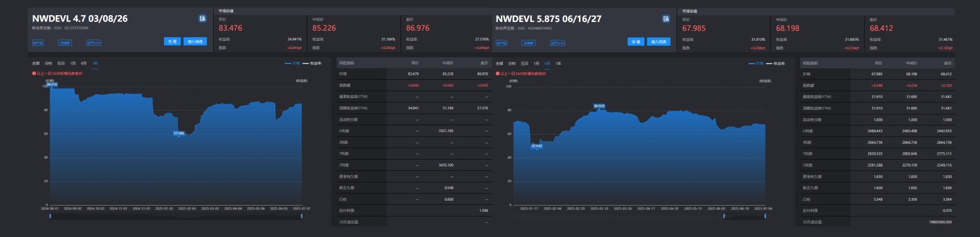Select the 1年 range tab on the 5.875 chart
This screenshot has width=980, height=237.
click(x=558, y=63)
